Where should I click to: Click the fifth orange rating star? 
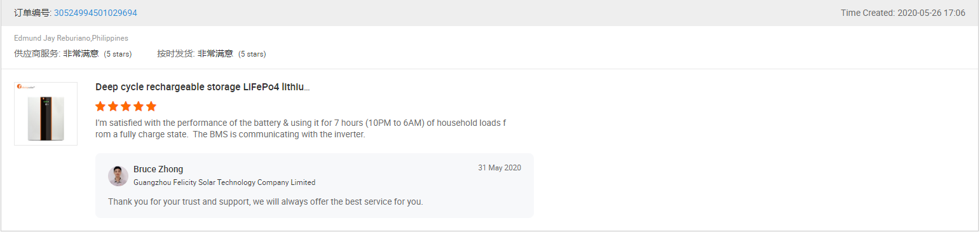[151, 106]
